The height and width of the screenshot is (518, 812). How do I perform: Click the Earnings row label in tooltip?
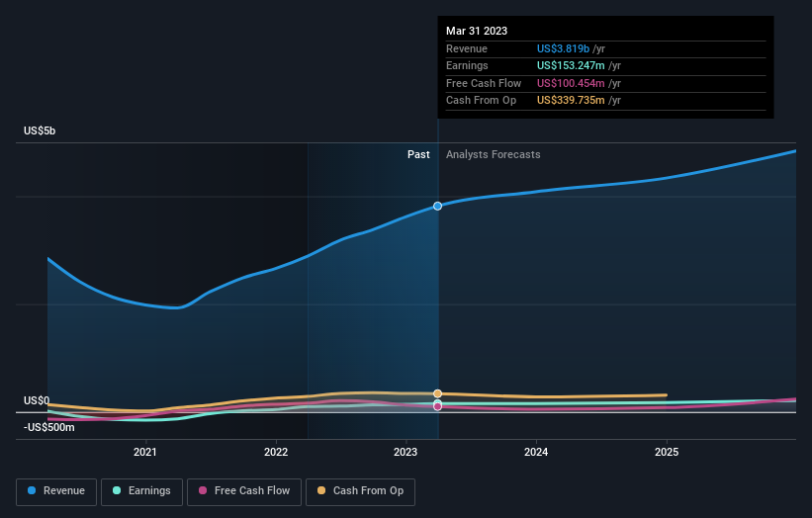[467, 65]
